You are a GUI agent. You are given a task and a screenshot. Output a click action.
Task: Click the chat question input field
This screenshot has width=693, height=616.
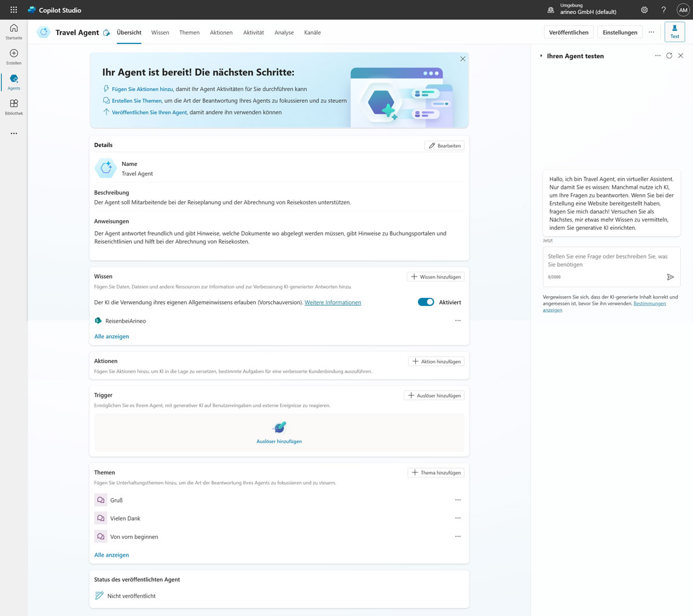pos(606,260)
